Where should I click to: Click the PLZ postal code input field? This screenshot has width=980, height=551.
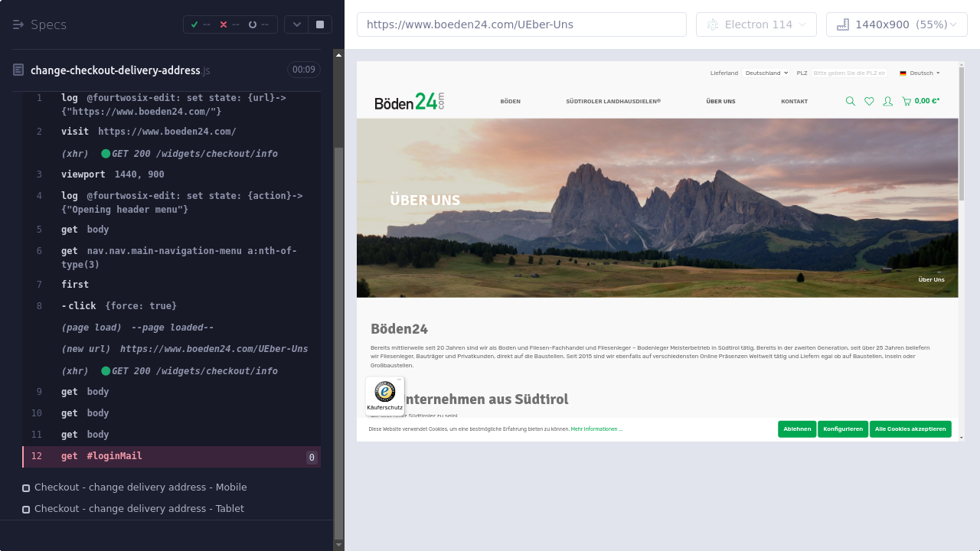click(849, 73)
